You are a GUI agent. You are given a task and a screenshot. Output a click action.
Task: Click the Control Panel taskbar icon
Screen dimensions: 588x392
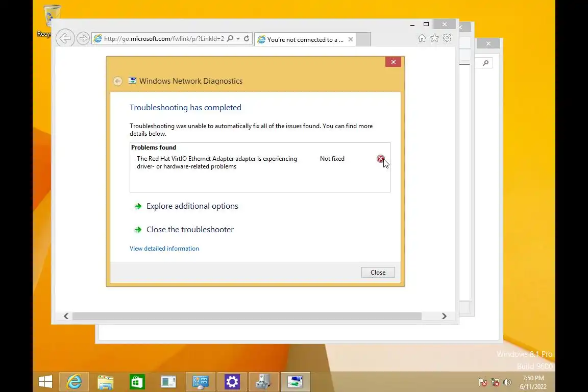(x=200, y=382)
